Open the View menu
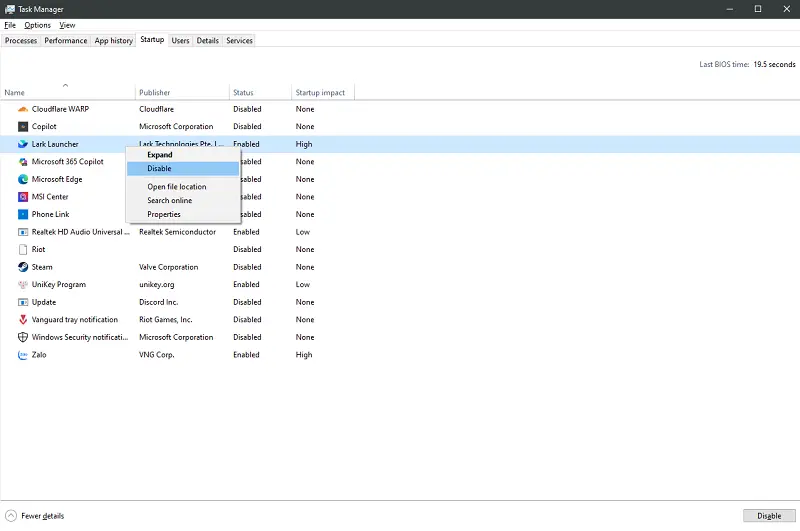The image size is (800, 531). pyautogui.click(x=67, y=25)
